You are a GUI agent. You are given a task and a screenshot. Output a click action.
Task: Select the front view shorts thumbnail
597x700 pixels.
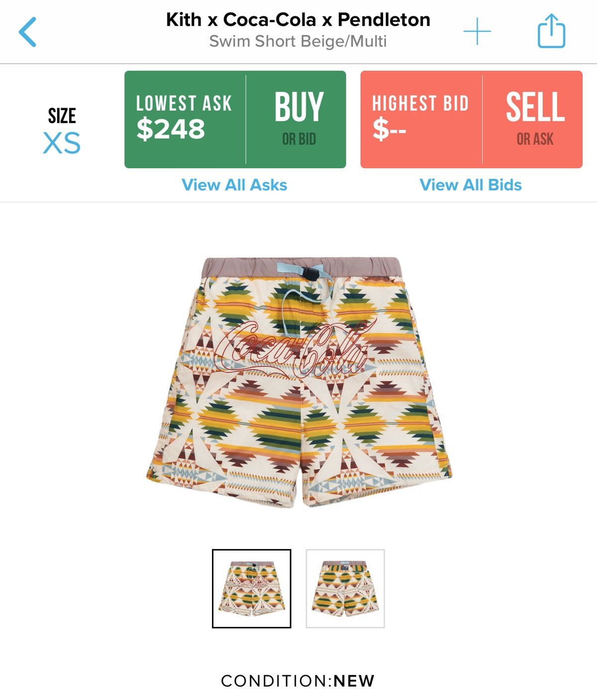pos(252,588)
